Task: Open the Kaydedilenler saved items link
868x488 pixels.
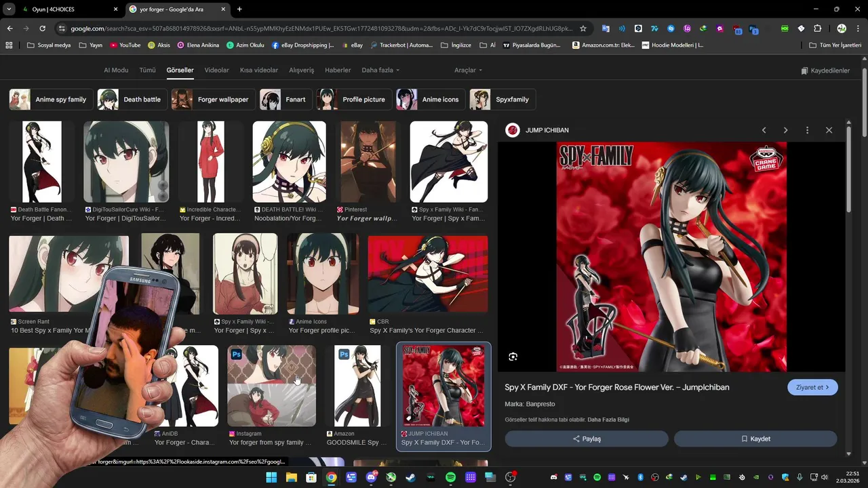Action: tap(825, 70)
